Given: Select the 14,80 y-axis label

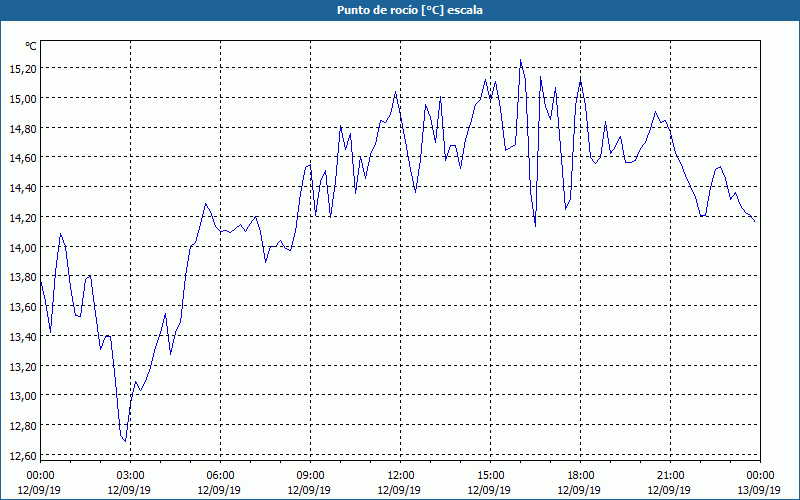Looking at the screenshot, I should (x=22, y=128).
